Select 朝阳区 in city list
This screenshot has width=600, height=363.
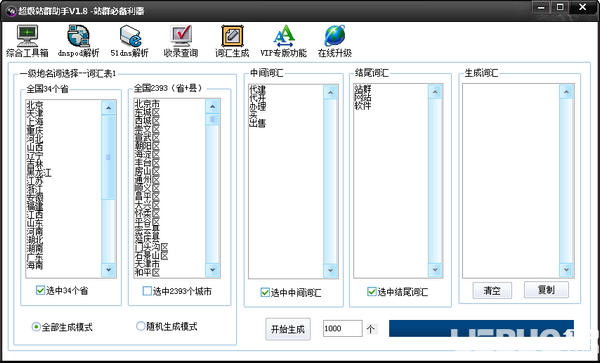pyautogui.click(x=147, y=145)
